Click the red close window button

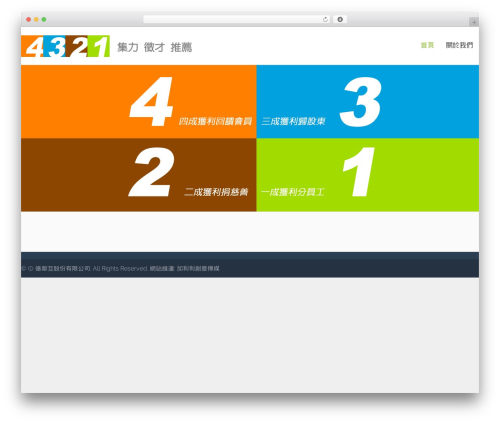tap(29, 19)
